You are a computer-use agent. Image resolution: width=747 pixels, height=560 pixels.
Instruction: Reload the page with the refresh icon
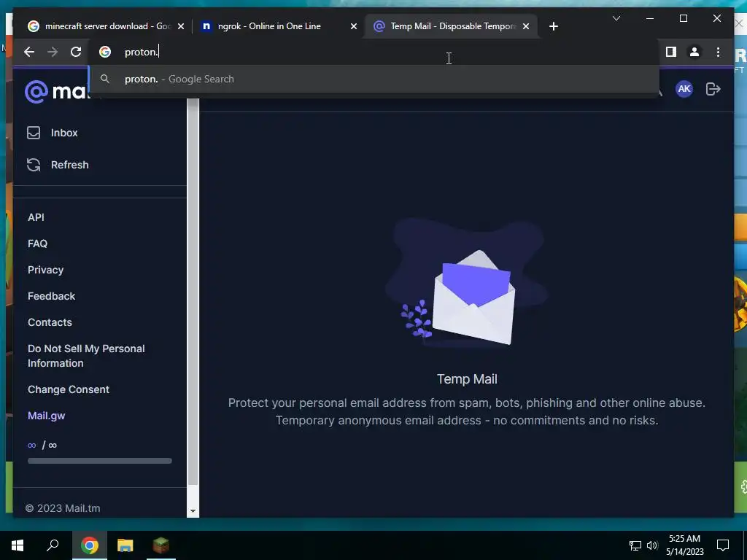(76, 52)
